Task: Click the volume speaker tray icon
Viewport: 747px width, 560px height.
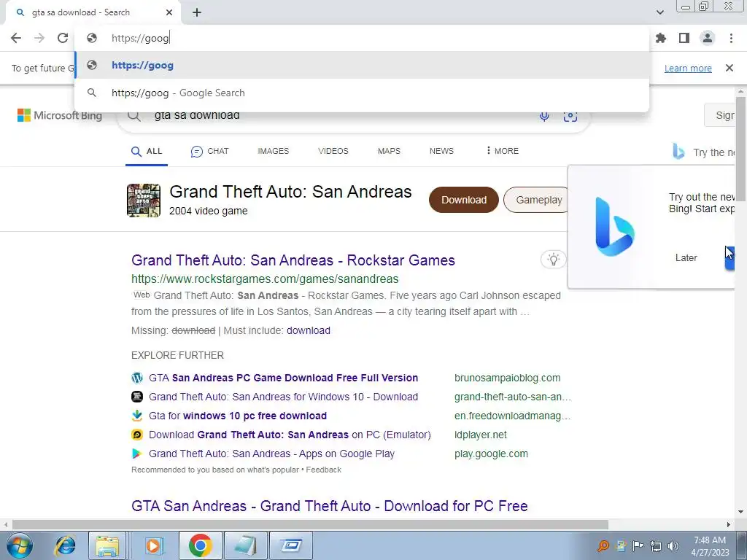Action: point(673,546)
